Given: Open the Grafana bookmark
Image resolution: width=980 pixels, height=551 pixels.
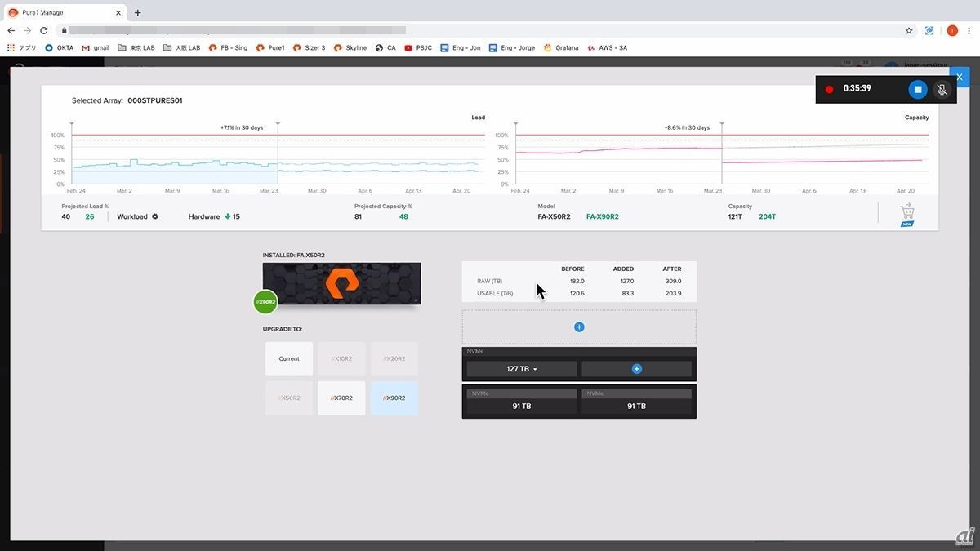Looking at the screenshot, I should [x=561, y=48].
